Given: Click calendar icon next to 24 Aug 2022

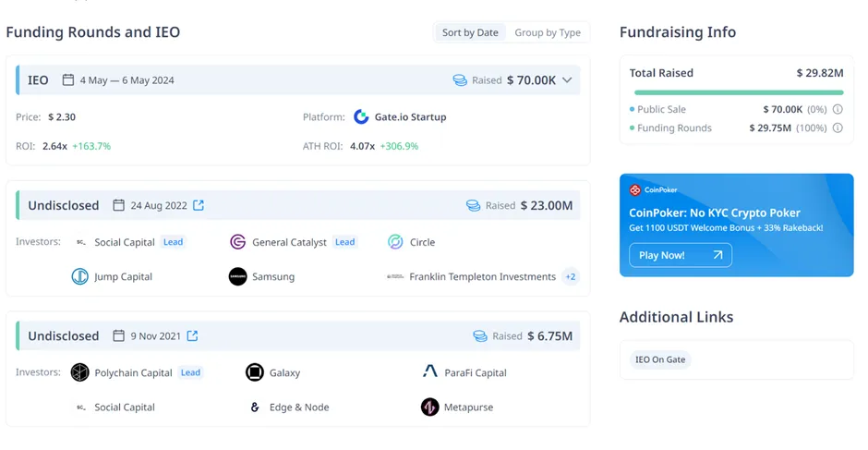Looking at the screenshot, I should tap(118, 205).
